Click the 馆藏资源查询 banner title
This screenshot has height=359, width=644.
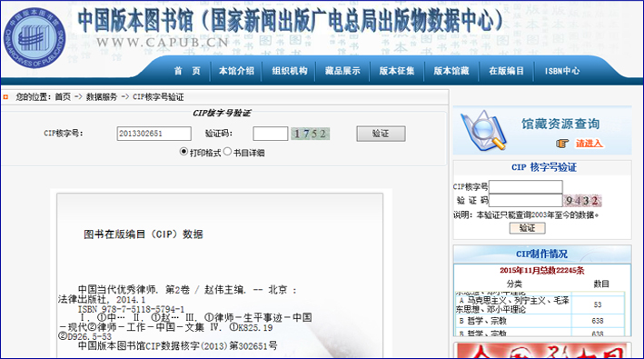click(x=560, y=124)
